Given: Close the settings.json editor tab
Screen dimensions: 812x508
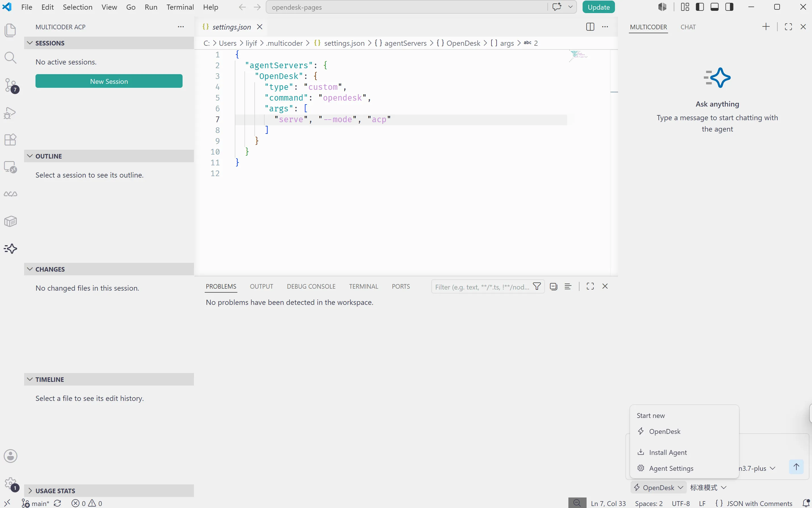Looking at the screenshot, I should [259, 27].
